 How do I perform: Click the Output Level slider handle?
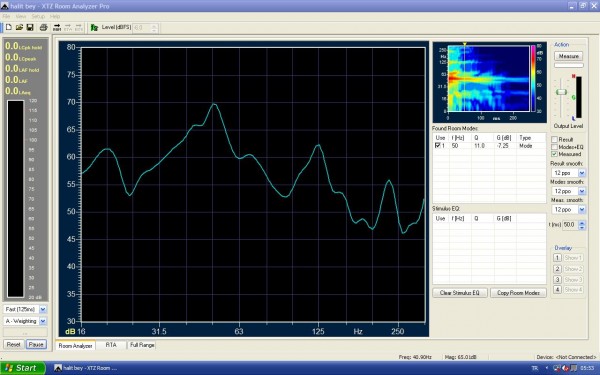point(561,92)
